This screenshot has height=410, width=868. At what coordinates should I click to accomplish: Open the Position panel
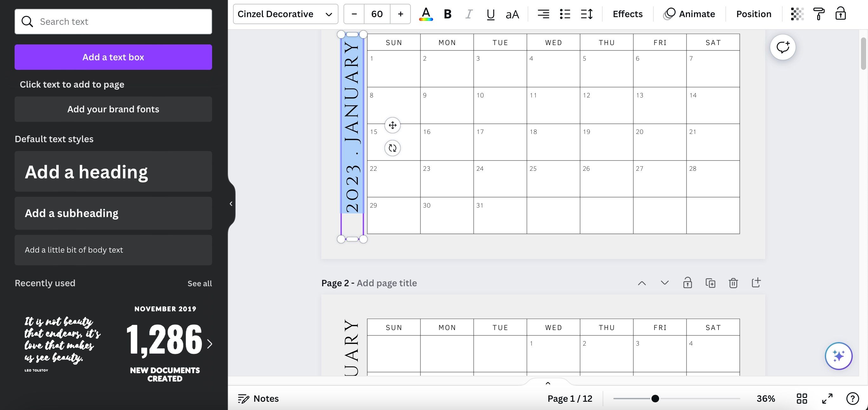pyautogui.click(x=753, y=14)
